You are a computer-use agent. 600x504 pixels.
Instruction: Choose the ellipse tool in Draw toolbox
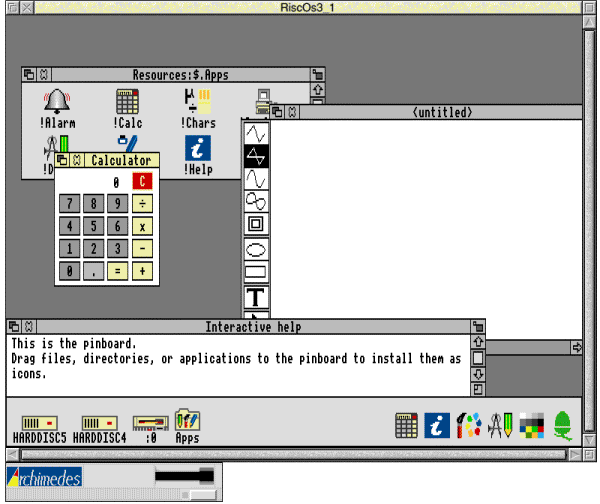click(256, 248)
